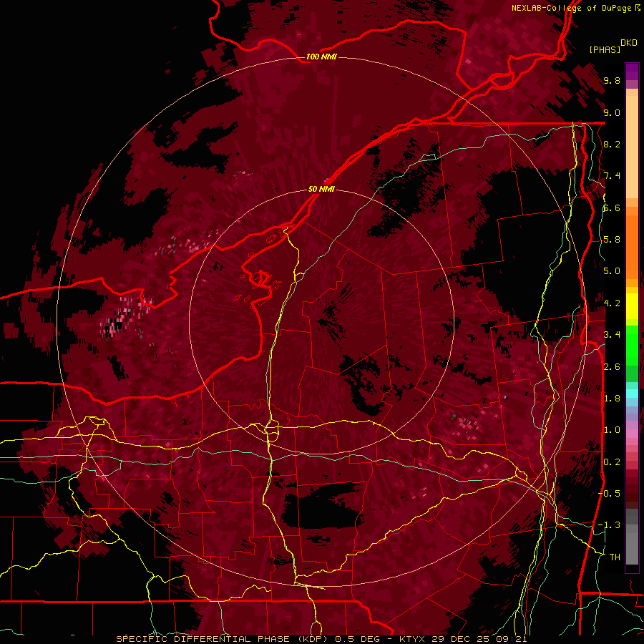This screenshot has width=644, height=644.
Task: Click the TH threshold label on the legend
Action: pos(615,557)
